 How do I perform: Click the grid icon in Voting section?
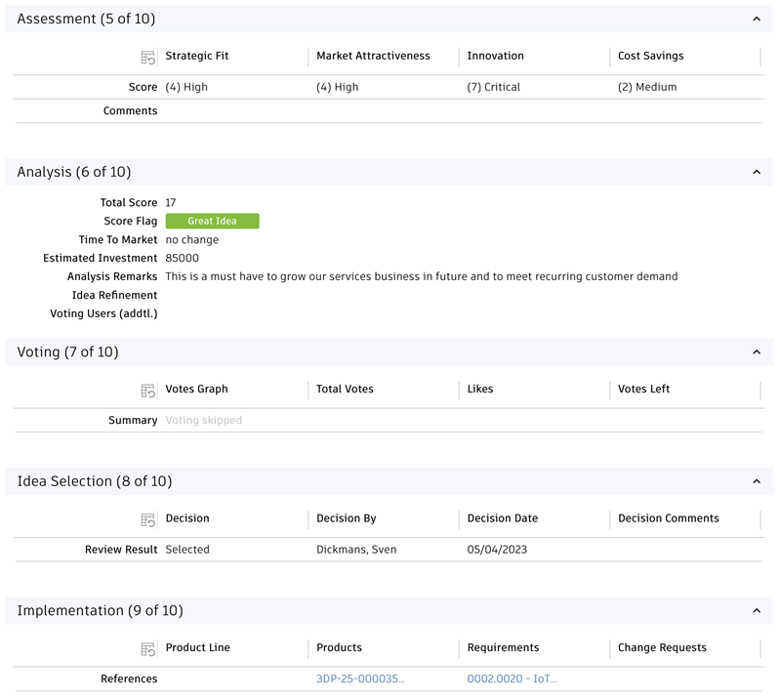point(147,391)
